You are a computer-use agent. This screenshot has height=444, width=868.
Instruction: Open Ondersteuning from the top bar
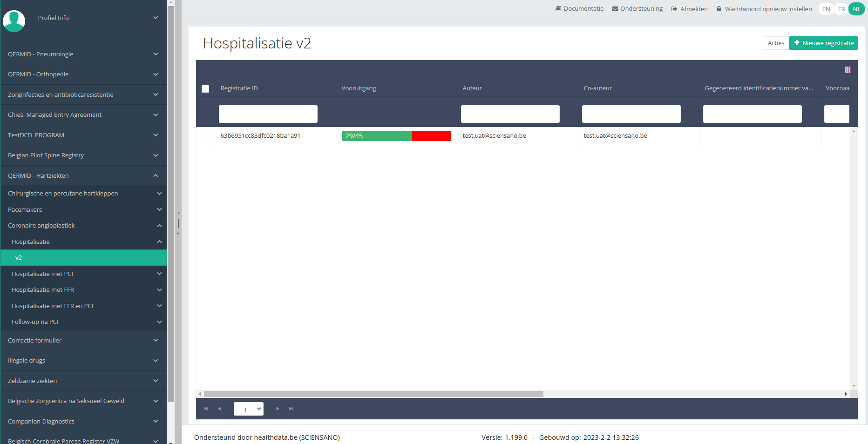(x=637, y=9)
